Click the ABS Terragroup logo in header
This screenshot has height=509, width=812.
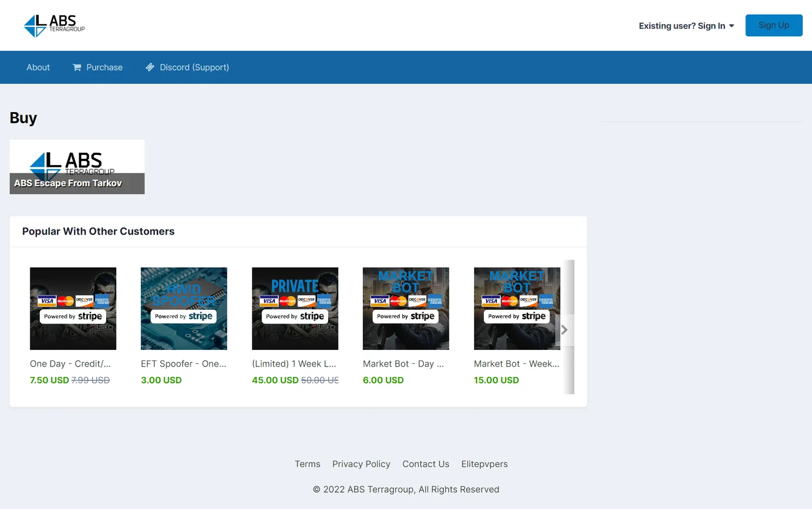[55, 25]
